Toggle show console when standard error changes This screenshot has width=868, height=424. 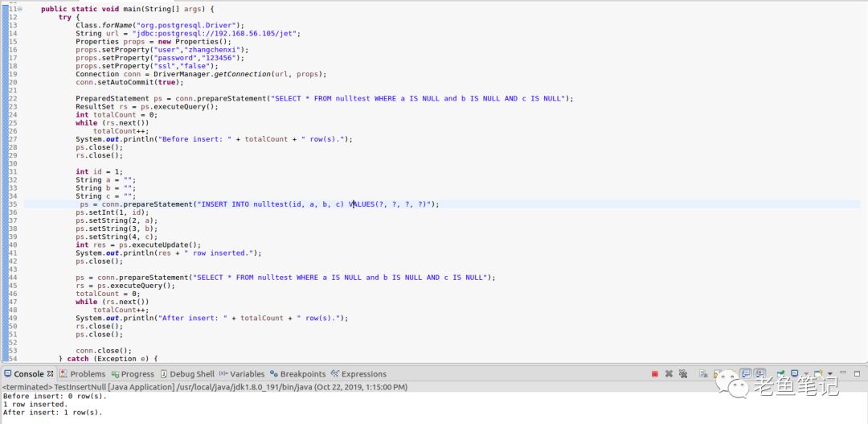tap(760, 373)
